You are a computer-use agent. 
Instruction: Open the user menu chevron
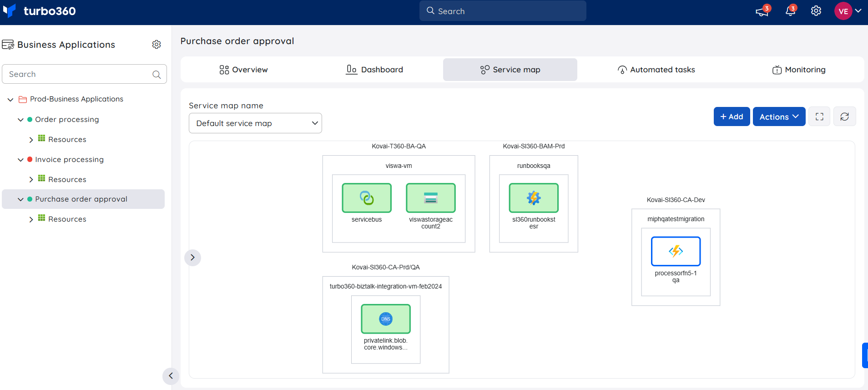pyautogui.click(x=858, y=10)
